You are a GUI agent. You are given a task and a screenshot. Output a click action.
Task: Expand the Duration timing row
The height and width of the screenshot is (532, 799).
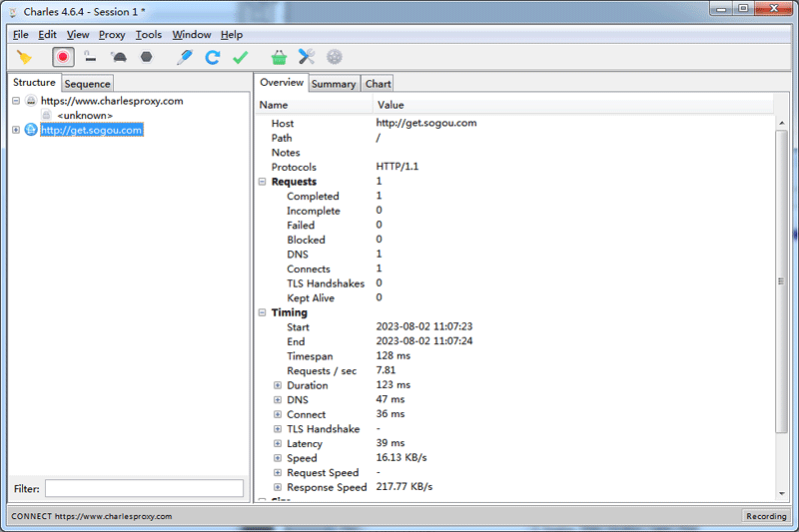pyautogui.click(x=278, y=385)
